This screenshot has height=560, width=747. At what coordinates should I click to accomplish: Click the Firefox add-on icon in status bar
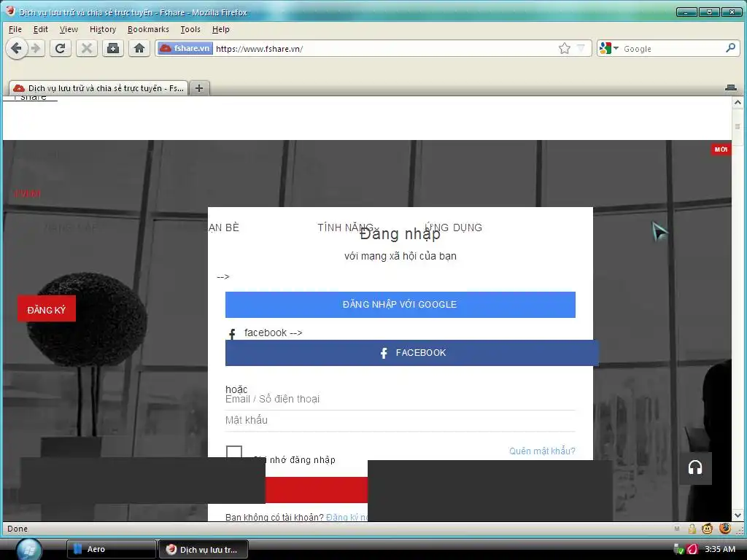[725, 528]
